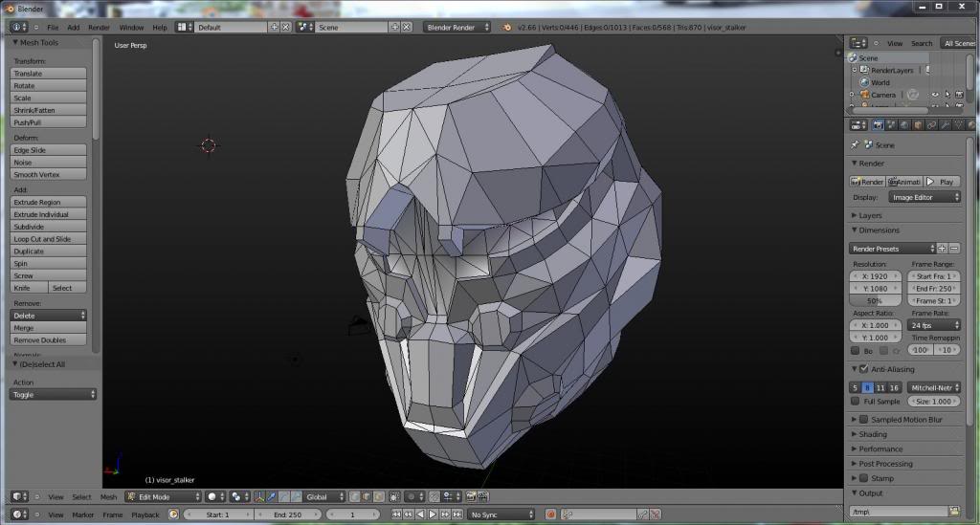Click the add render preset plus icon
This screenshot has width=980, height=525.
coord(942,249)
